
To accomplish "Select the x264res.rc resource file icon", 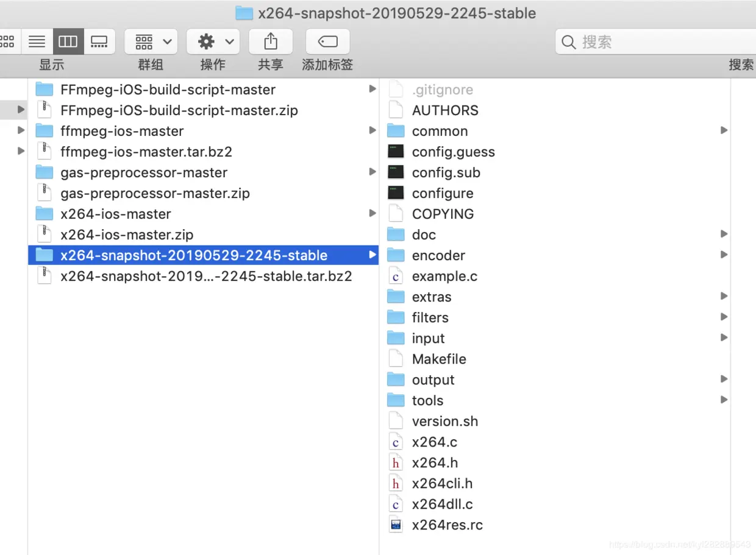I will point(396,525).
